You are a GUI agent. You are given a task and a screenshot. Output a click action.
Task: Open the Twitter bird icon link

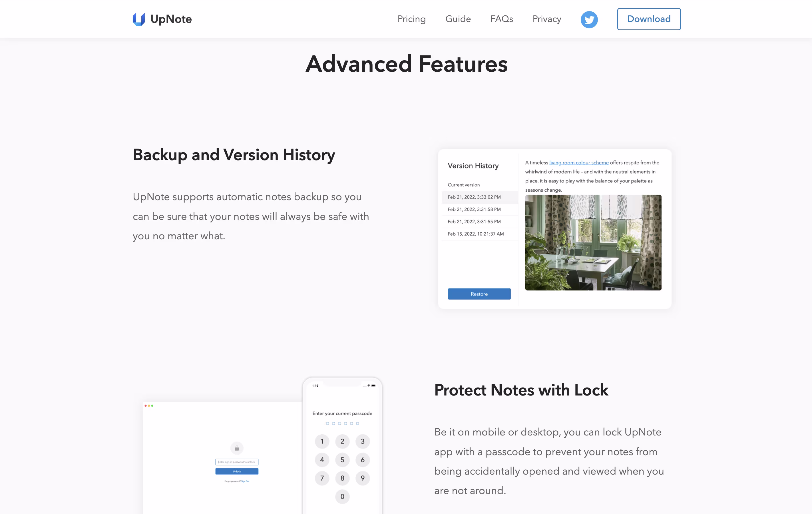coord(589,20)
